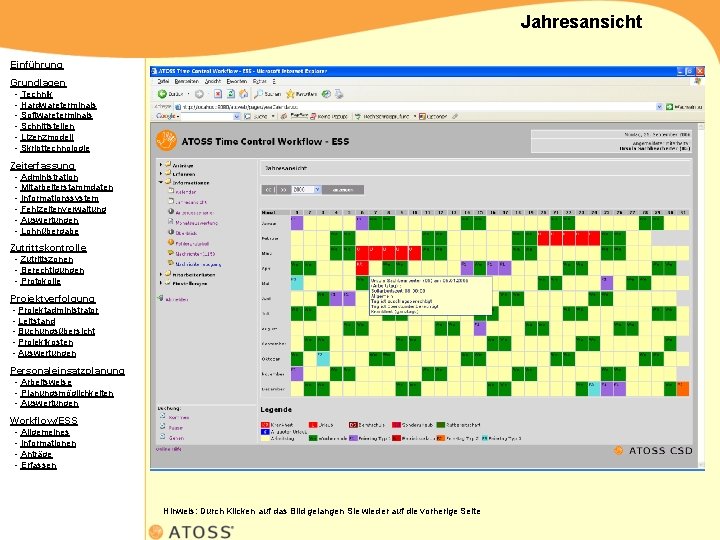Go to next year with the >> button
Viewport: 720px width, 540px height.
point(284,190)
